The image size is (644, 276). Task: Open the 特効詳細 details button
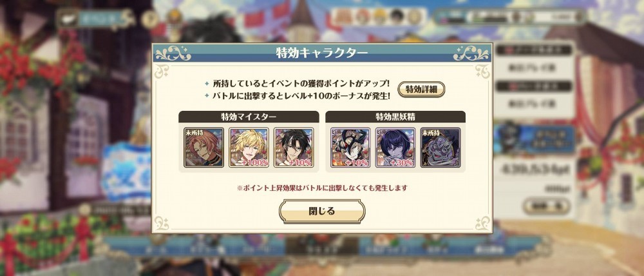click(x=421, y=89)
